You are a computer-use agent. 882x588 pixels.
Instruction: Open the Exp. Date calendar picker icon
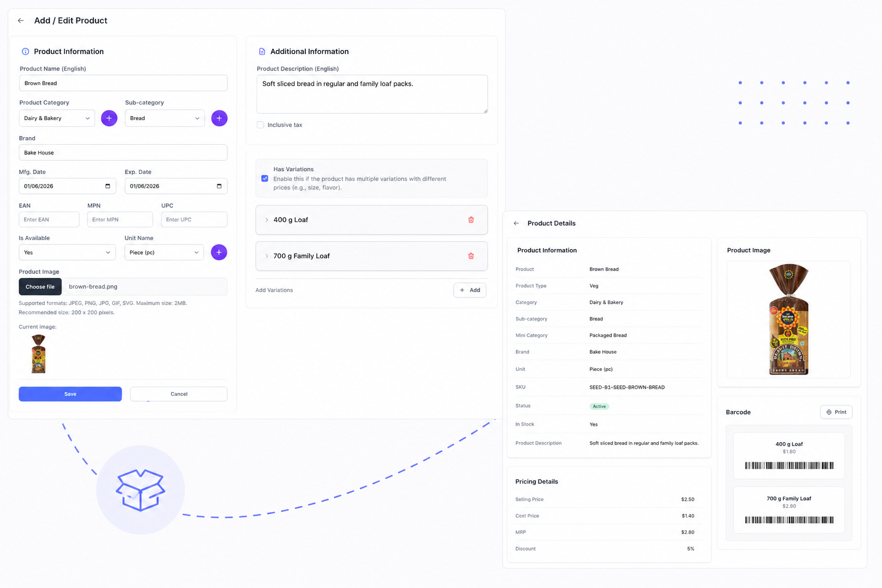[x=219, y=186]
